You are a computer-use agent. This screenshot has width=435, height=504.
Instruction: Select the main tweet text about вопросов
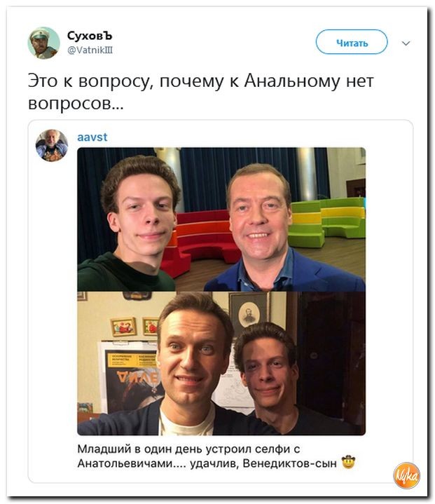click(x=201, y=92)
